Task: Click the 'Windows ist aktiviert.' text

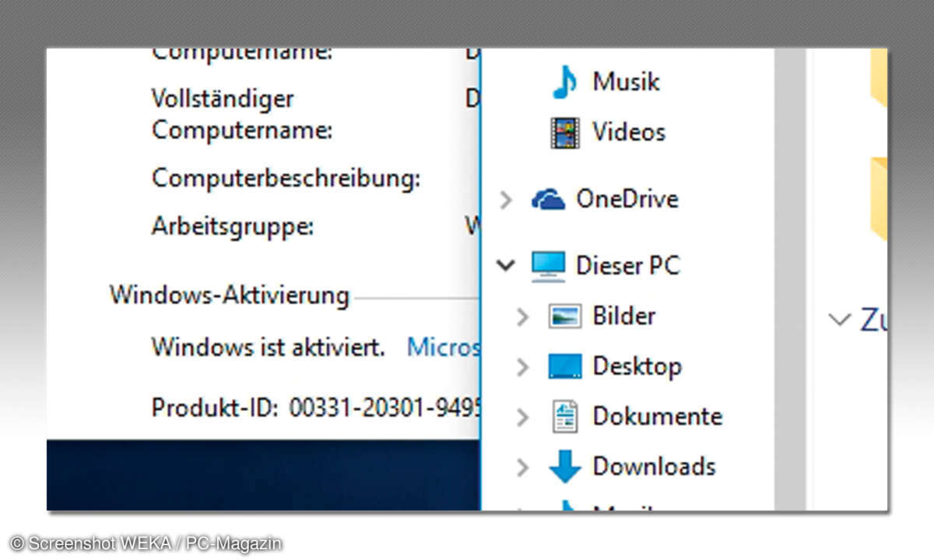Action: point(268,348)
